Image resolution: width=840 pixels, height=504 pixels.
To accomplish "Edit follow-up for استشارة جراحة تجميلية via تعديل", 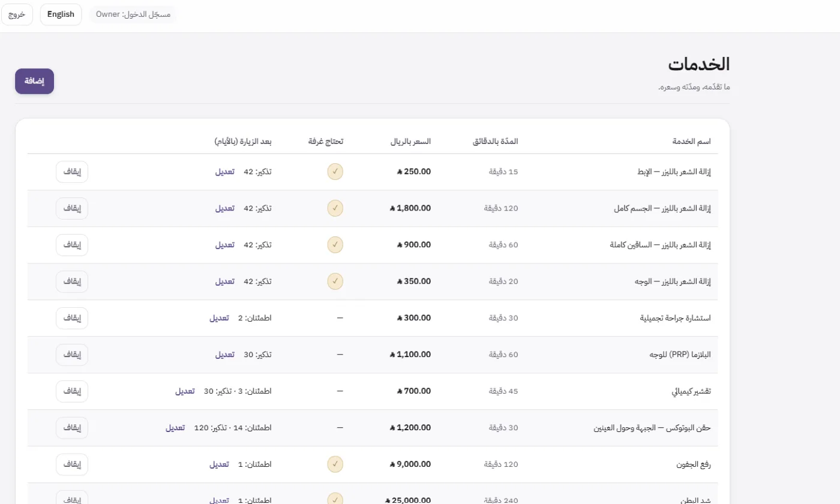I will coord(219,318).
